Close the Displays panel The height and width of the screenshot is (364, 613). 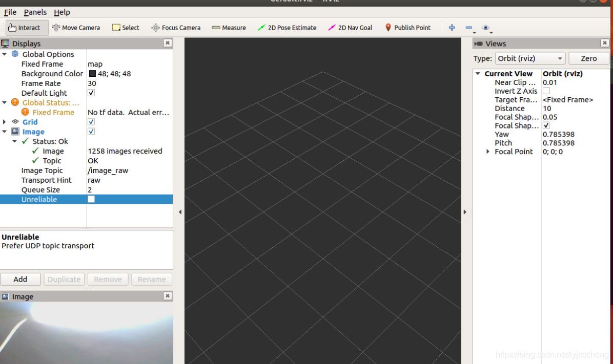[167, 43]
